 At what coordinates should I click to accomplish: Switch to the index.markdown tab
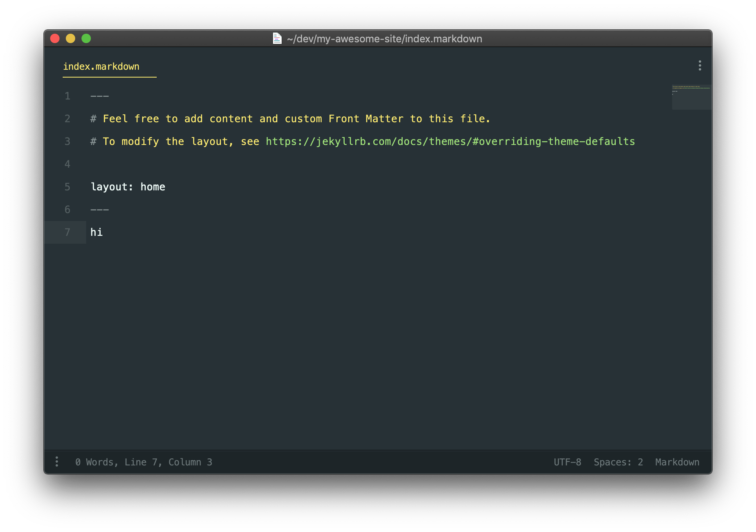point(101,66)
